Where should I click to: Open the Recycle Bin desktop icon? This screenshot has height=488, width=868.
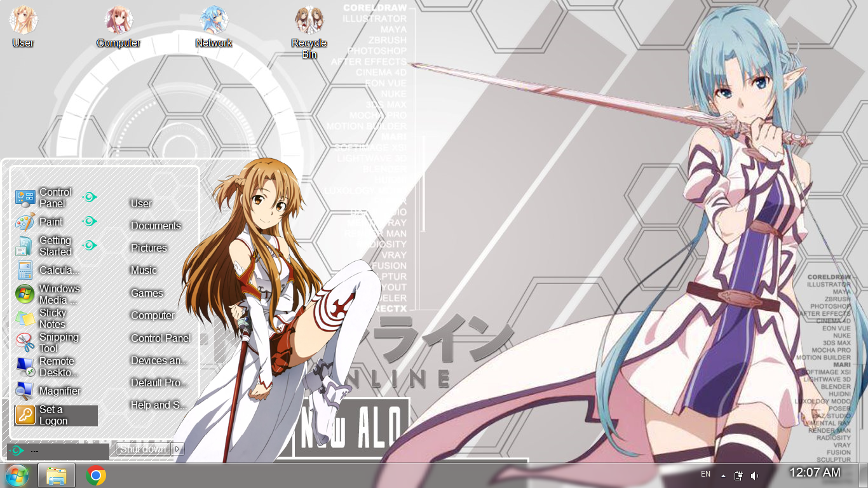click(x=309, y=32)
